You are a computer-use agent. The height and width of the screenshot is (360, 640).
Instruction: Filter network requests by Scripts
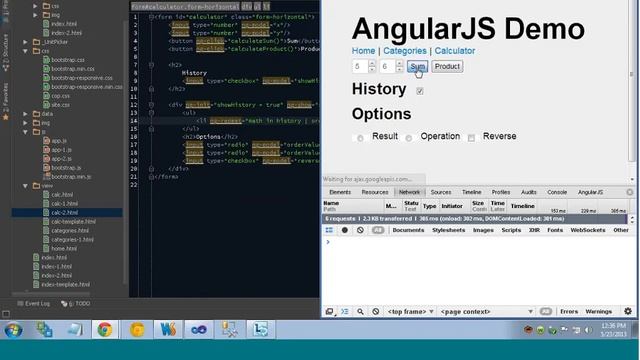tap(511, 230)
